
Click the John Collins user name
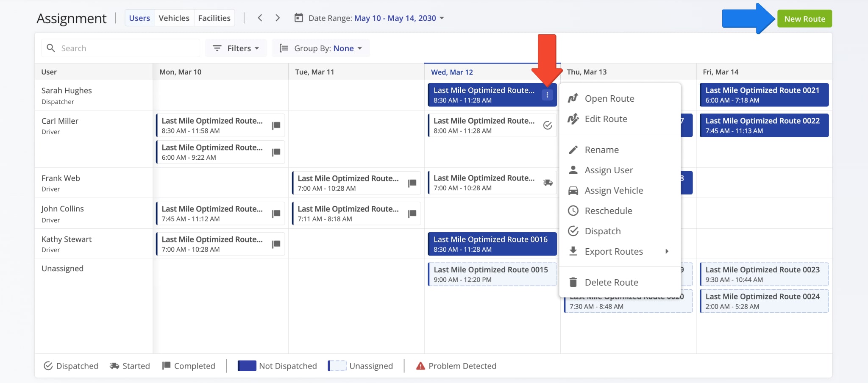tap(62, 208)
